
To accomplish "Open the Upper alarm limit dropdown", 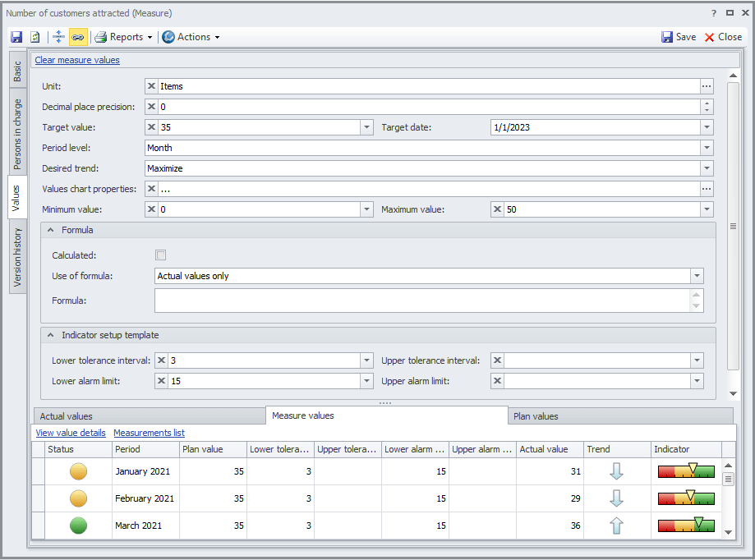I will 697,381.
